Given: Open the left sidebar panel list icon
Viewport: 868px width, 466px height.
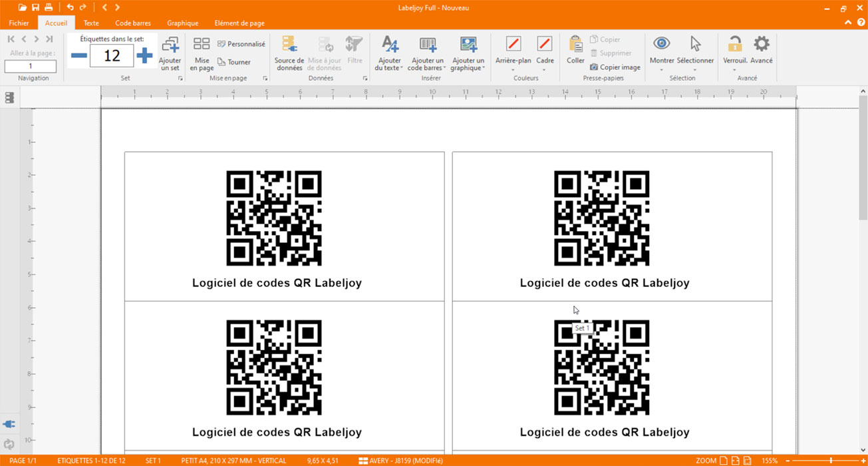Looking at the screenshot, I should click(9, 98).
